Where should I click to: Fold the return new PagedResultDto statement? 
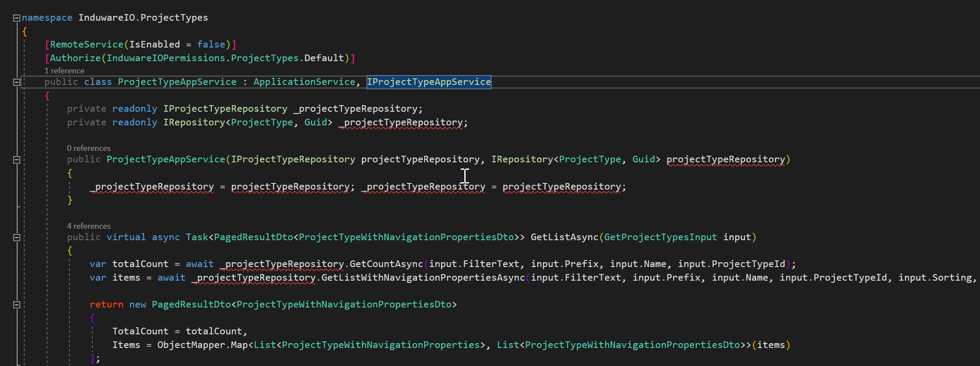click(x=17, y=305)
